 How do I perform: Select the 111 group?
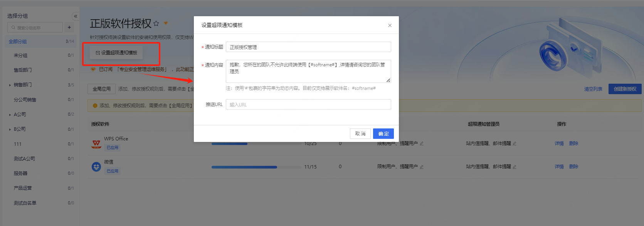pos(18,144)
